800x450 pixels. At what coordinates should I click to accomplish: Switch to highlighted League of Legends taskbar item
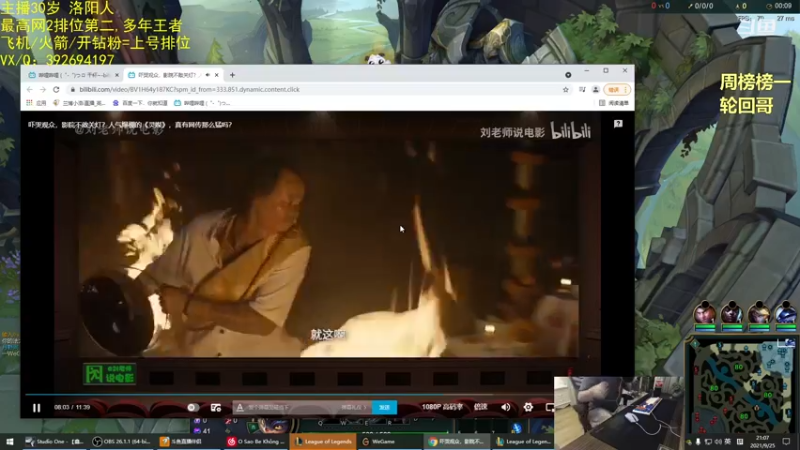coord(323,441)
